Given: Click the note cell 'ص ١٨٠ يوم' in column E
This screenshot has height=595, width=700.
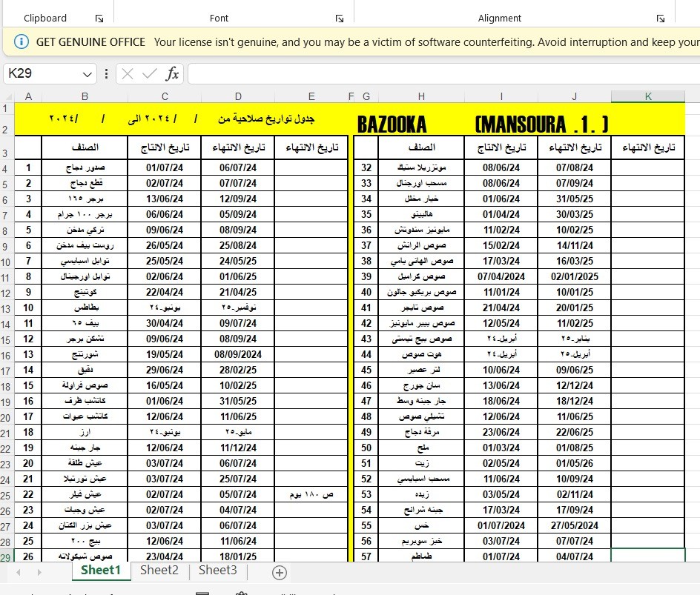Looking at the screenshot, I should (x=311, y=495).
